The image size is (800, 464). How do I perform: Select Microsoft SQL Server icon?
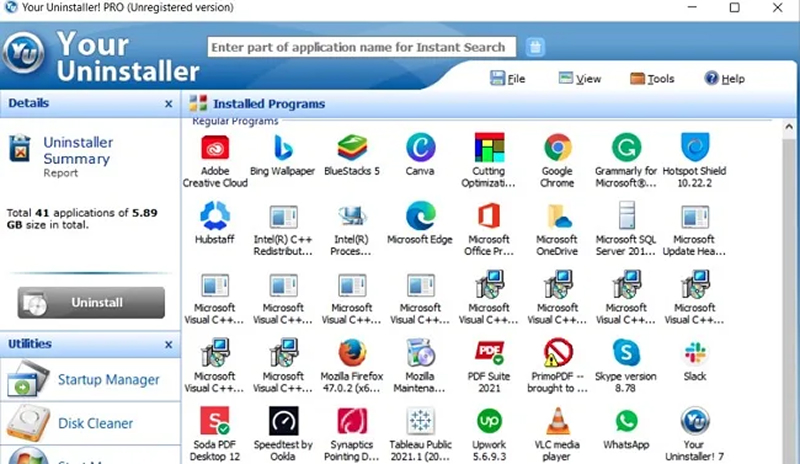pyautogui.click(x=627, y=215)
